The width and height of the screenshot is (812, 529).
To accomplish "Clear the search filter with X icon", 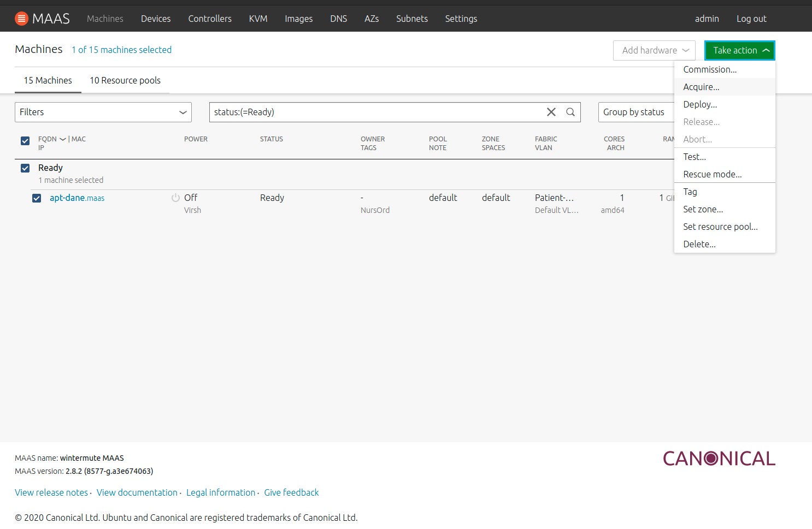I will (x=551, y=112).
